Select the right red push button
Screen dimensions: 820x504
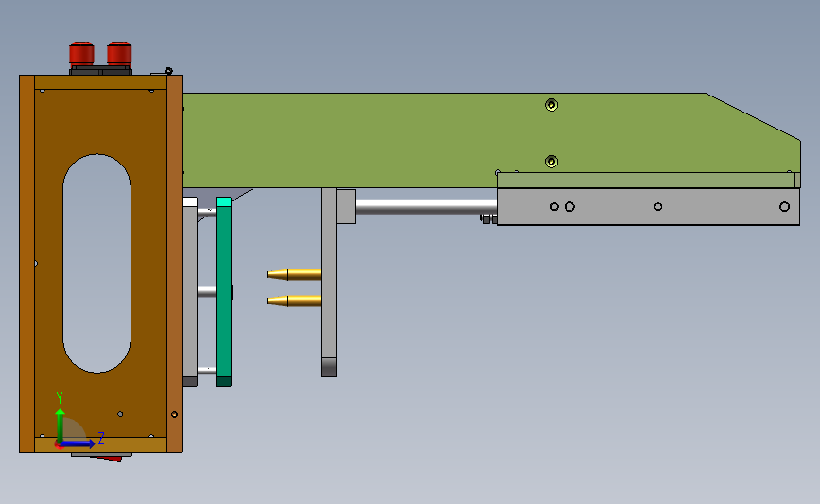coord(119,53)
